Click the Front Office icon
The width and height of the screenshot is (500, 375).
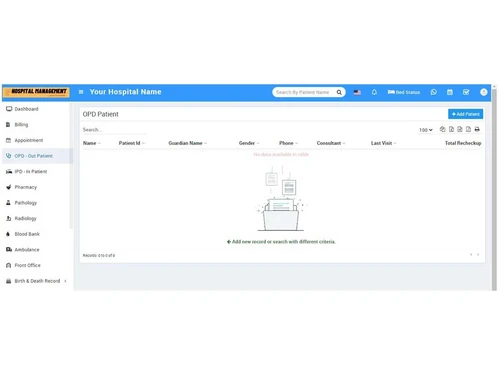(x=9, y=265)
